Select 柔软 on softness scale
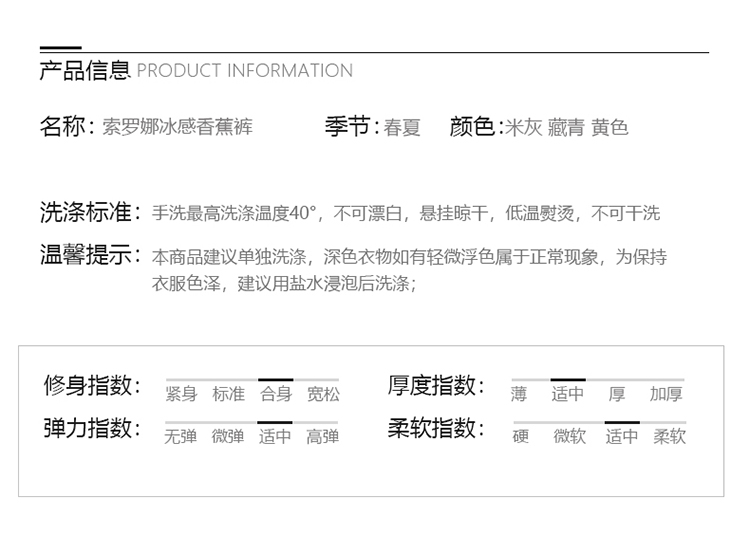The image size is (750, 535). pos(670,437)
